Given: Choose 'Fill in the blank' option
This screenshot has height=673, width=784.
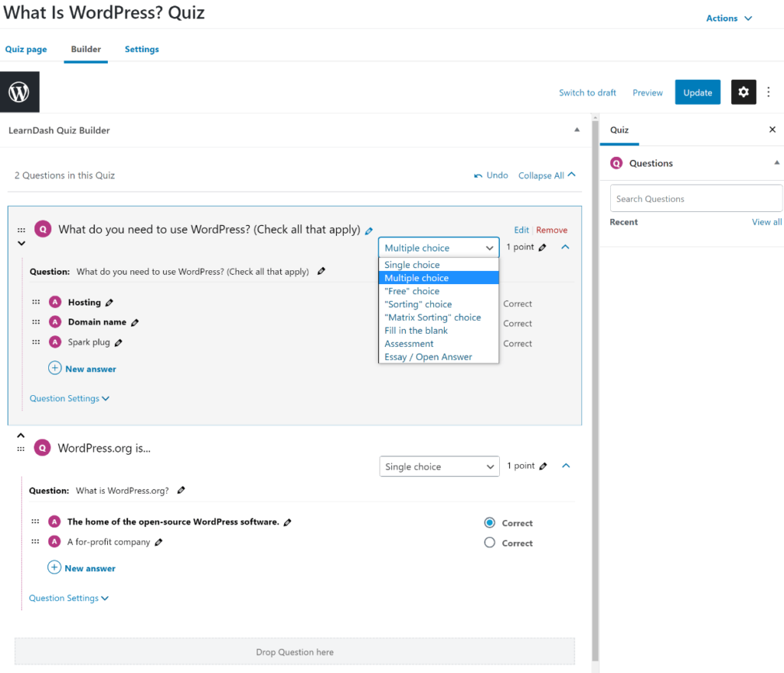Looking at the screenshot, I should tap(416, 331).
